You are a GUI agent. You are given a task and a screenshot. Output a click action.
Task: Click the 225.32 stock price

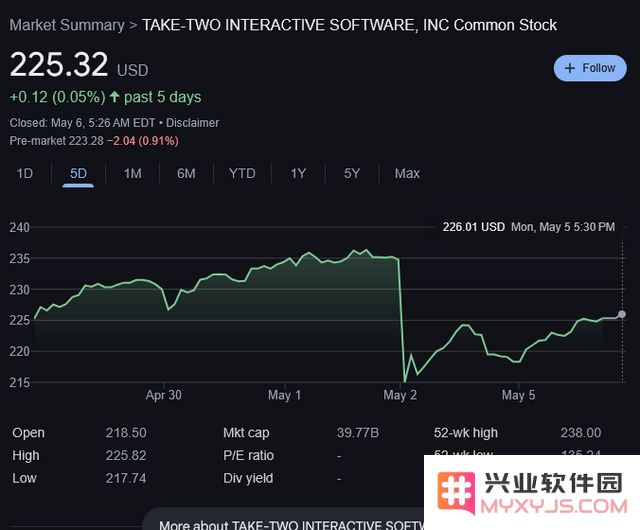point(59,65)
